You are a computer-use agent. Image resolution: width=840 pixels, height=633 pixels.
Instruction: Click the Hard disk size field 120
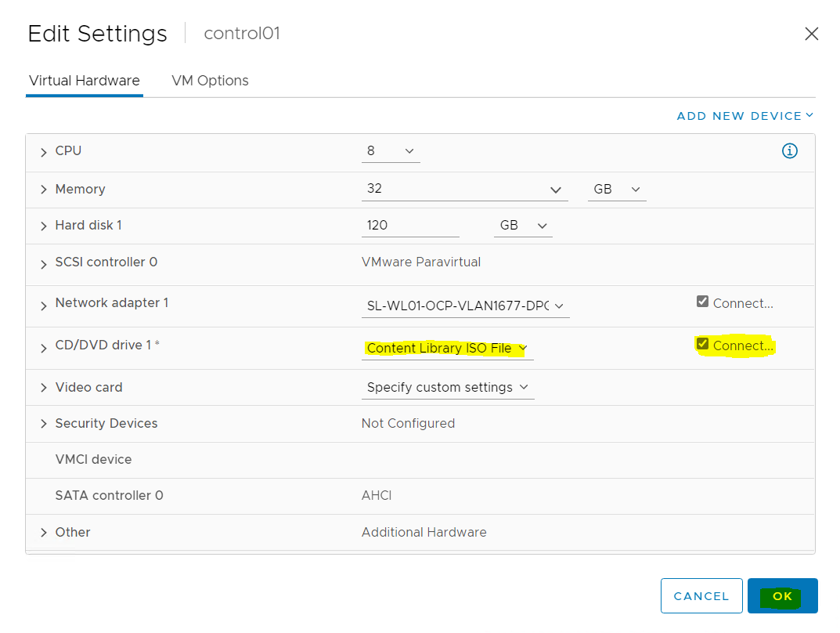[410, 226]
